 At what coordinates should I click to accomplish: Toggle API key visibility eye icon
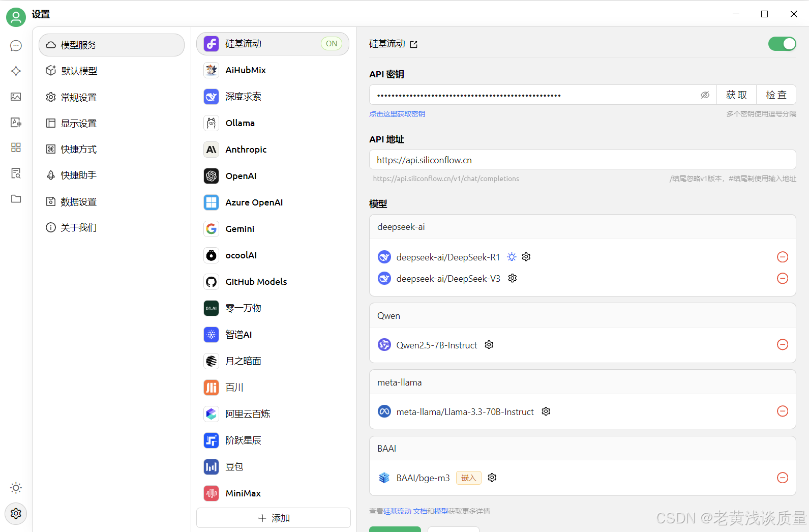click(705, 95)
